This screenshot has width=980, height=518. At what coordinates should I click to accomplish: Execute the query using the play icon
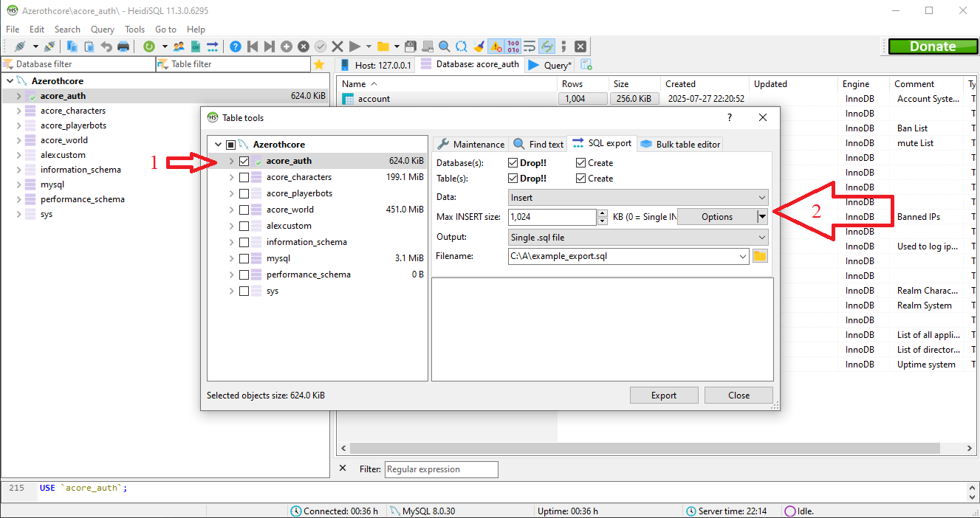[x=354, y=46]
